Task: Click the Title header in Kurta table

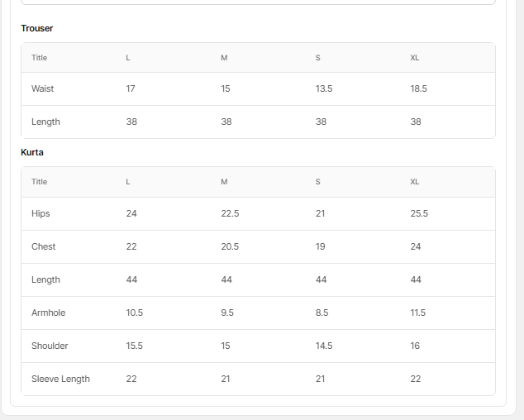Action: 39,182
